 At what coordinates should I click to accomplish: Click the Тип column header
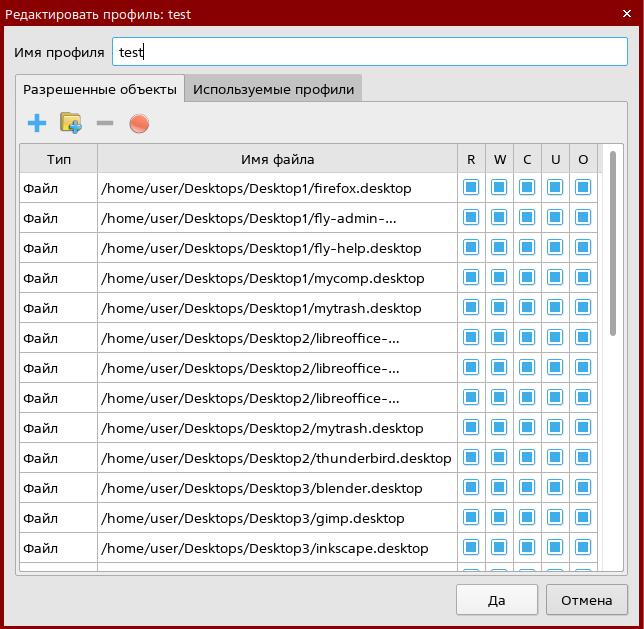(x=58, y=159)
